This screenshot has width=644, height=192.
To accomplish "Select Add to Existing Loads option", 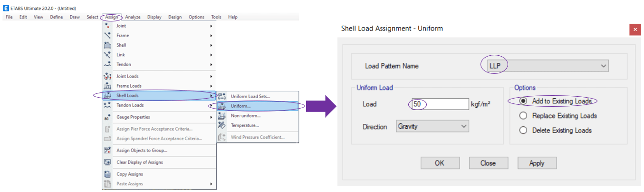I will [523, 101].
